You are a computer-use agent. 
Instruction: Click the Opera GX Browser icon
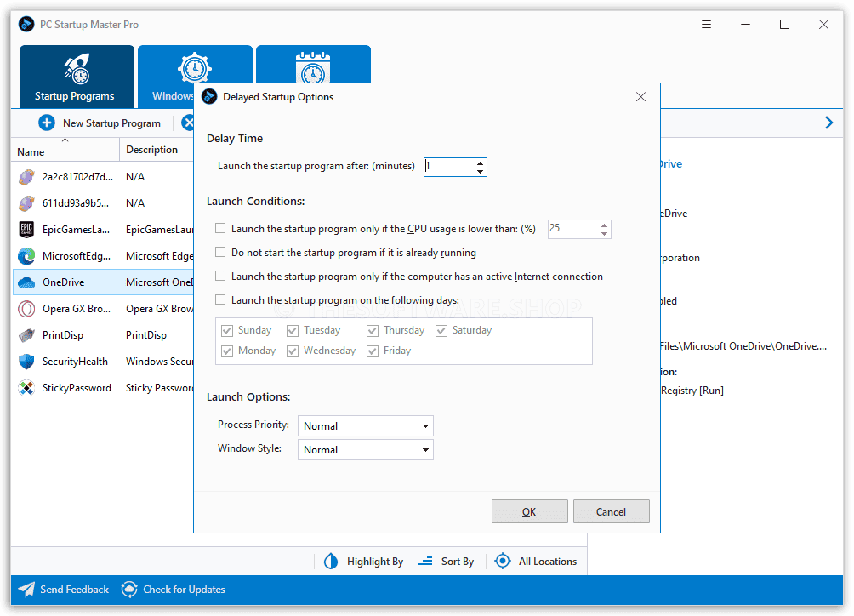click(26, 309)
